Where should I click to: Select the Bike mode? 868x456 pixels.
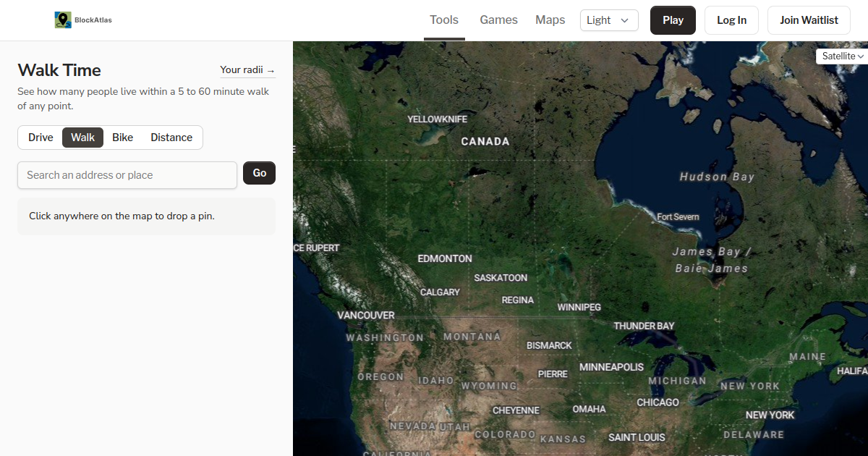[123, 138]
